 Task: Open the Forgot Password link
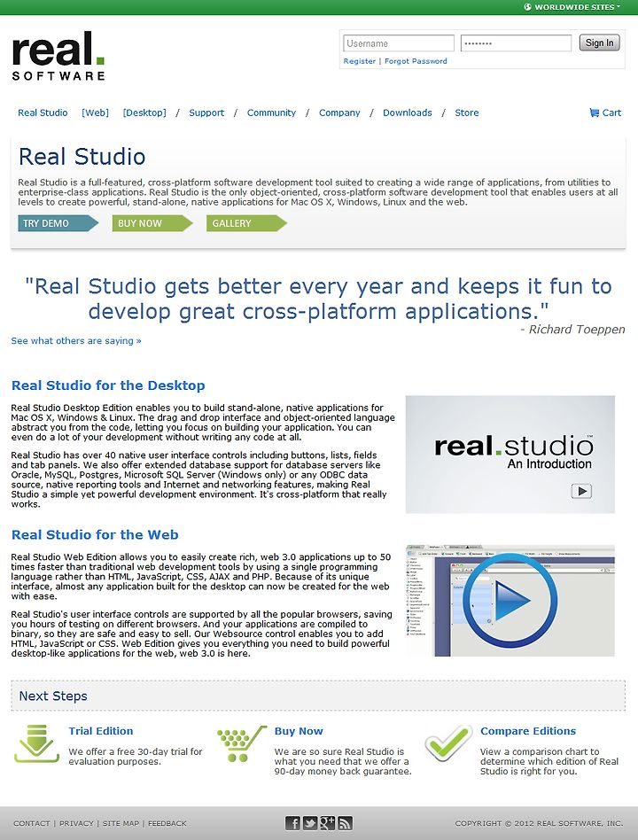point(416,61)
